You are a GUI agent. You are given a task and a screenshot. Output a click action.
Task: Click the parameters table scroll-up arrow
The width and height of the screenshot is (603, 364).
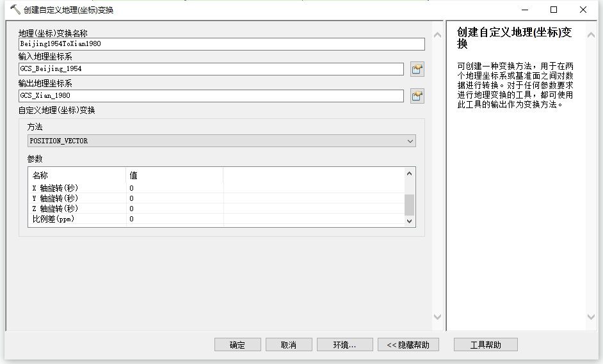410,173
